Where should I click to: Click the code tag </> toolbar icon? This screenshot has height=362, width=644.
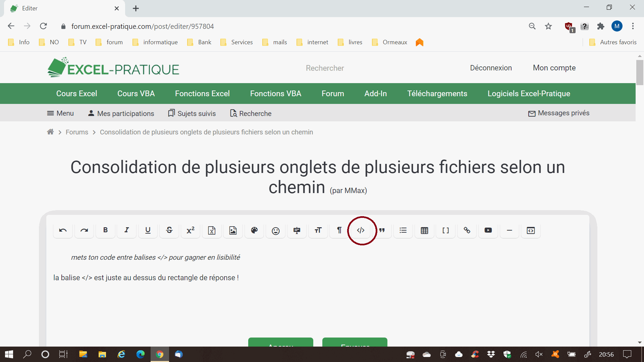point(361,230)
